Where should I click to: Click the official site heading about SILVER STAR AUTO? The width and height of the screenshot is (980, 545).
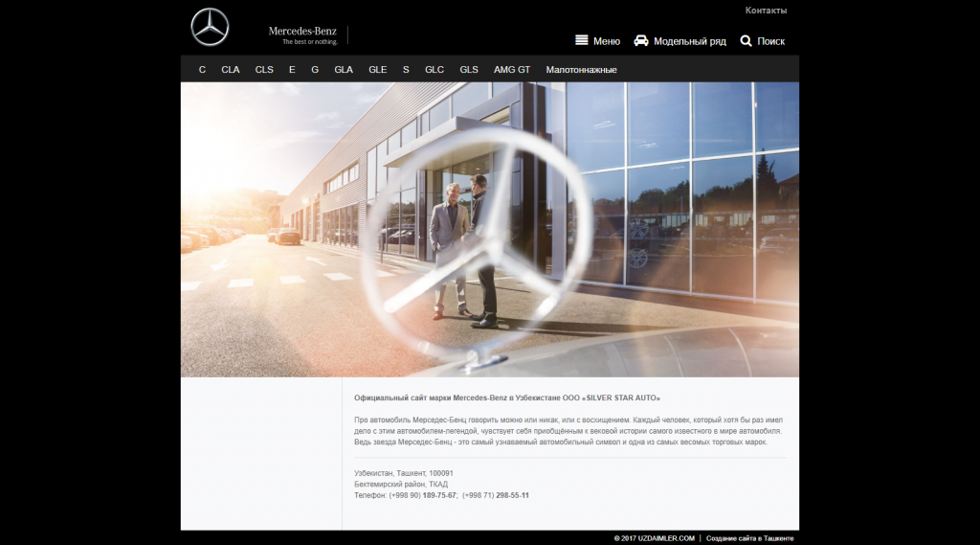(507, 397)
